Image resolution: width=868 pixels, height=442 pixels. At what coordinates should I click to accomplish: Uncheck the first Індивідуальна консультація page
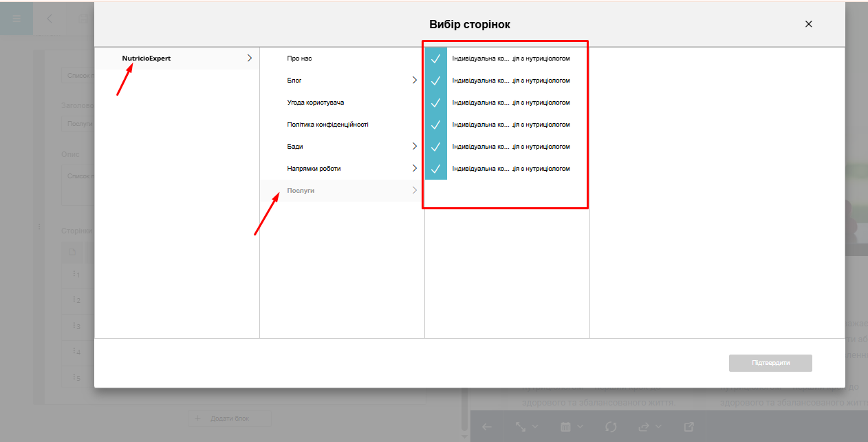pyautogui.click(x=435, y=59)
